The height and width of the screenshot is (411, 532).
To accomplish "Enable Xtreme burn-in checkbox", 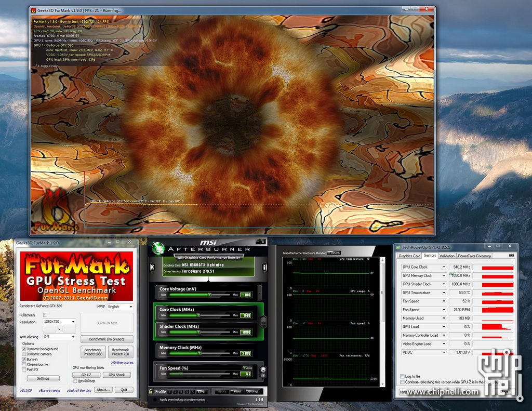I will [24, 364].
